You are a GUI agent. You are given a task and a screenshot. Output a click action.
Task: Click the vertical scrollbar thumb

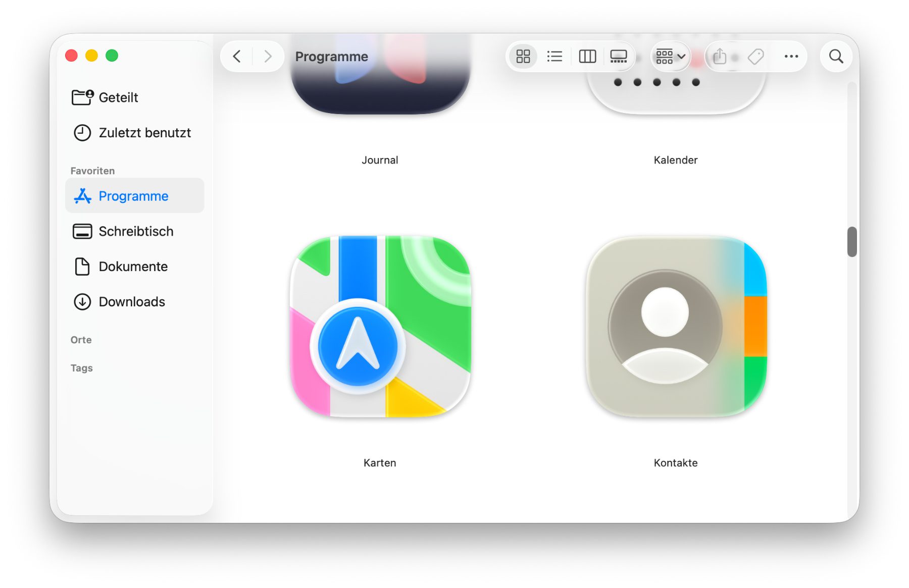point(852,242)
